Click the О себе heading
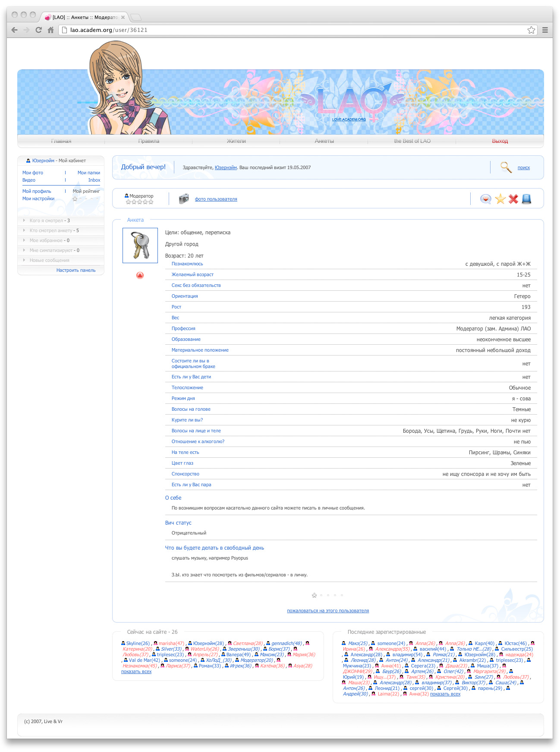This screenshot has height=752, width=560. click(173, 498)
